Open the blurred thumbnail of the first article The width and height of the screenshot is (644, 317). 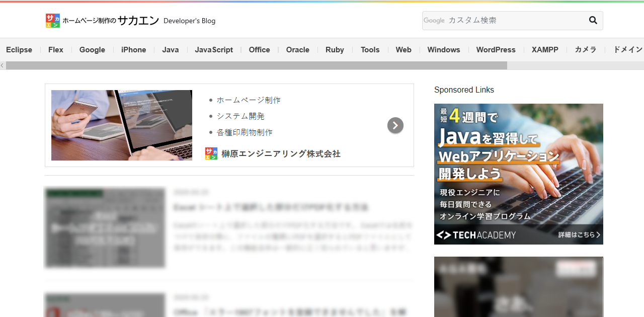(x=105, y=227)
